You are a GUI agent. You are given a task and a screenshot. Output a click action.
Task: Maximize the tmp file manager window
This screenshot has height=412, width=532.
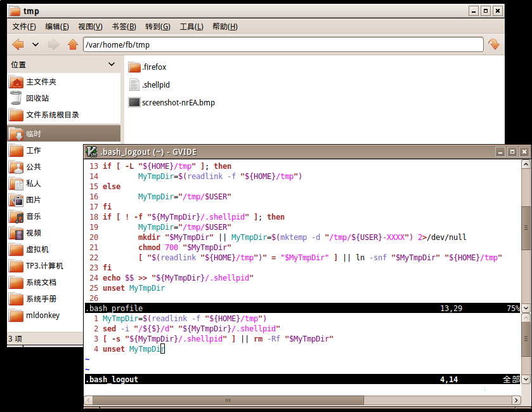(486, 11)
